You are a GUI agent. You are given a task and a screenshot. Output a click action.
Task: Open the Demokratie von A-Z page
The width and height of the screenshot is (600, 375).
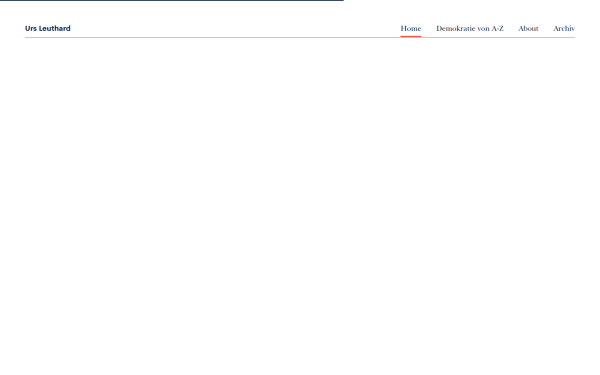[470, 28]
